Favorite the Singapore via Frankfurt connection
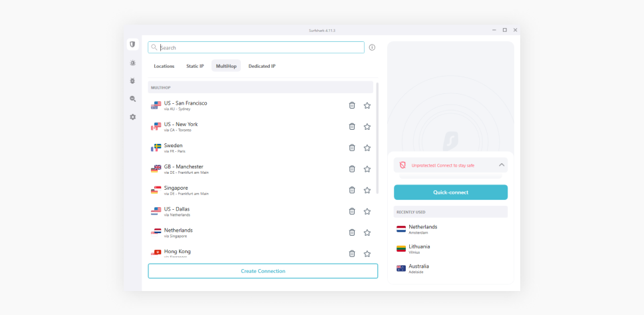The height and width of the screenshot is (315, 644). click(x=367, y=190)
